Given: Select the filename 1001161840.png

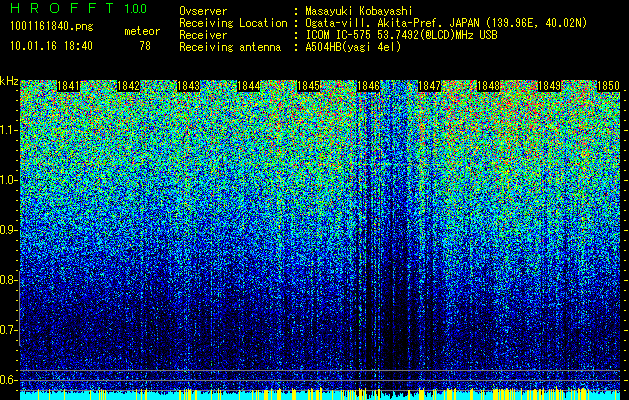Looking at the screenshot, I should tap(52, 26).
